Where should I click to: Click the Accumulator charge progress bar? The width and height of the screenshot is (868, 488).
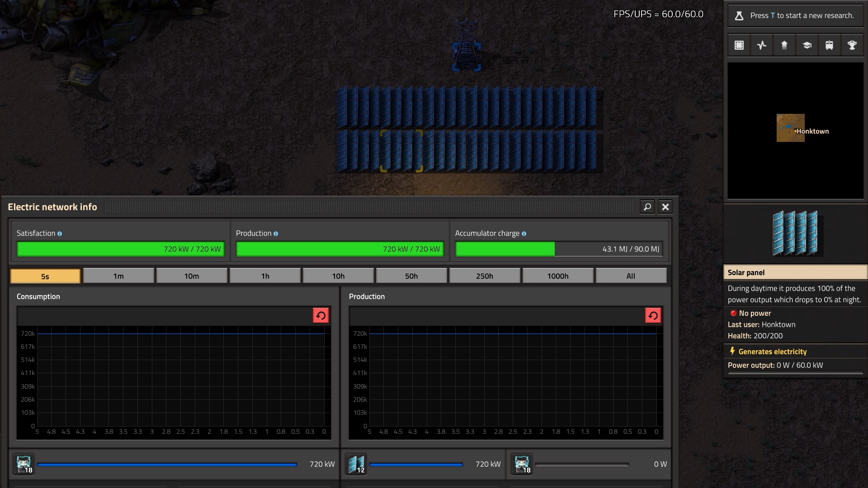click(559, 249)
